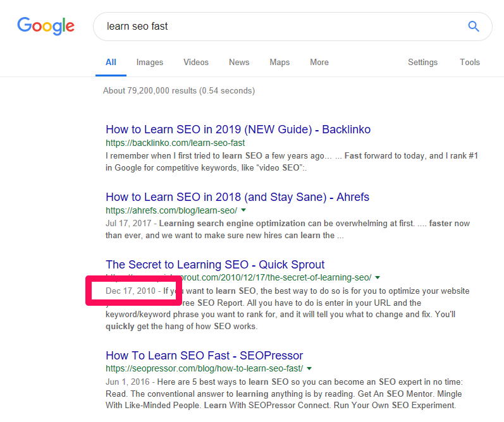
Task: Expand the dropdown arrow next to the Ahrefs URL
Action: click(243, 210)
